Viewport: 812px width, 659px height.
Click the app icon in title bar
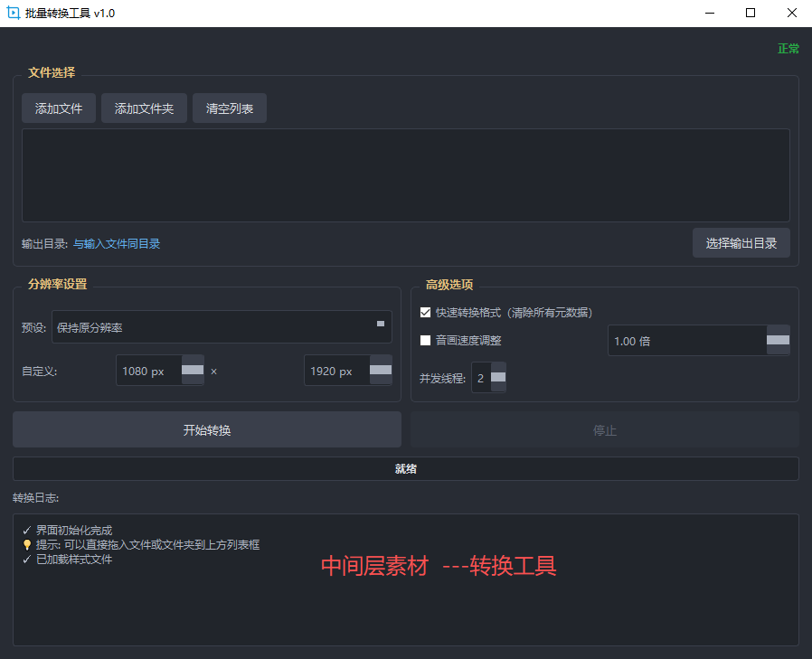coord(14,14)
